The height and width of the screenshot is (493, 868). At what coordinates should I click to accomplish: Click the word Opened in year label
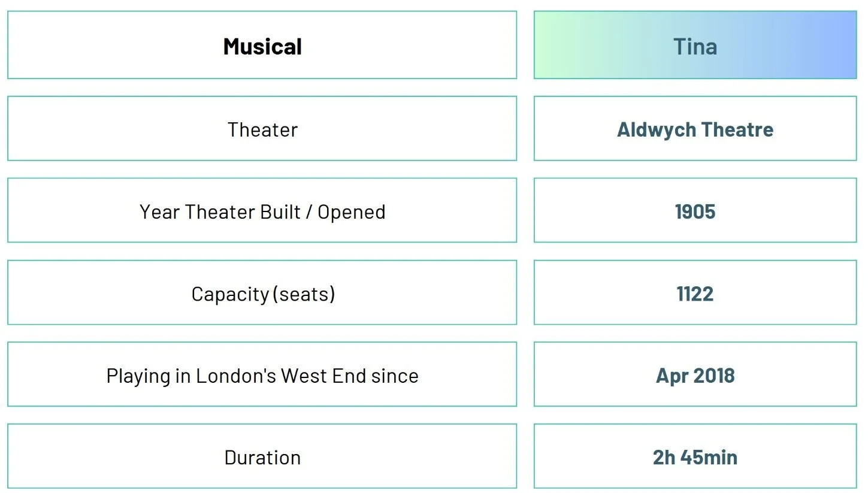(351, 212)
